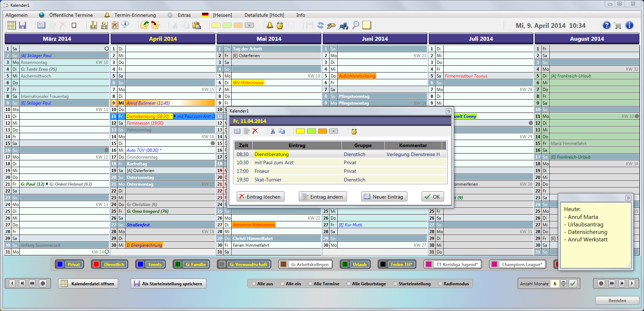Select the Alle aus radio button
Viewport: 644px width, 311px height.
point(254,284)
